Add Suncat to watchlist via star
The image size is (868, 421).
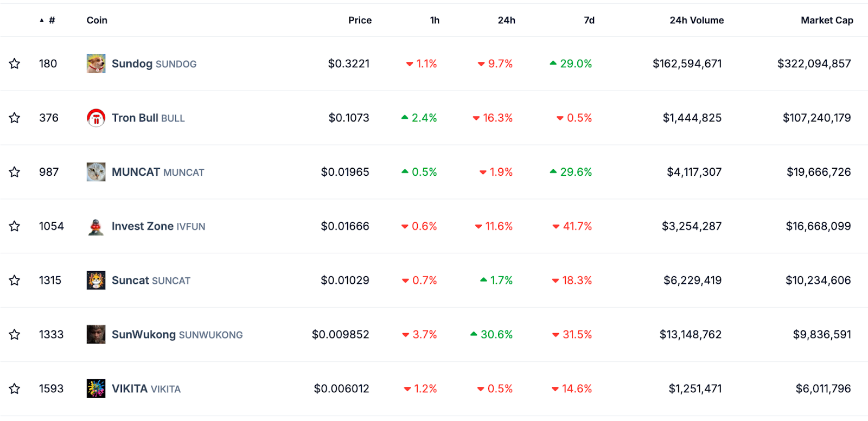coord(15,280)
